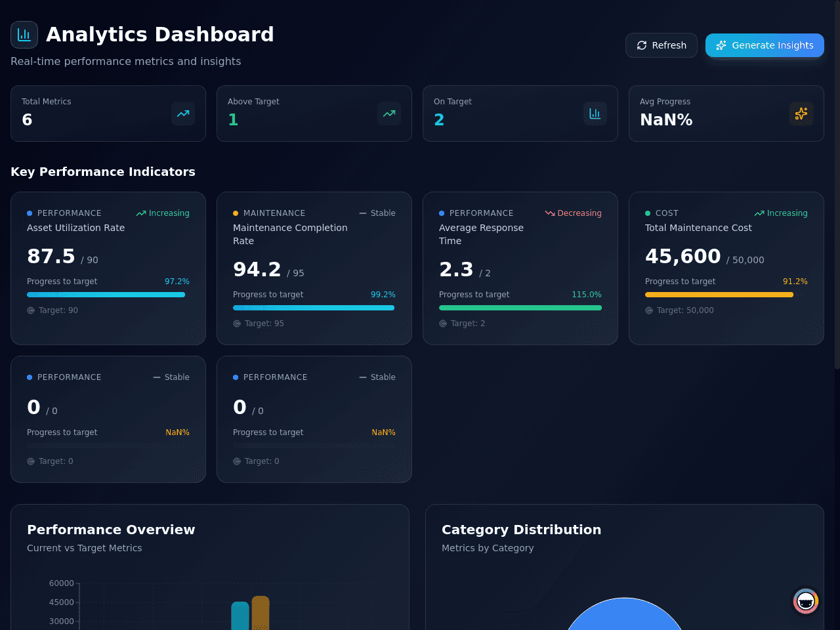This screenshot has width=840, height=630.
Task: Click the 99.2% progress percentage
Action: [383, 295]
